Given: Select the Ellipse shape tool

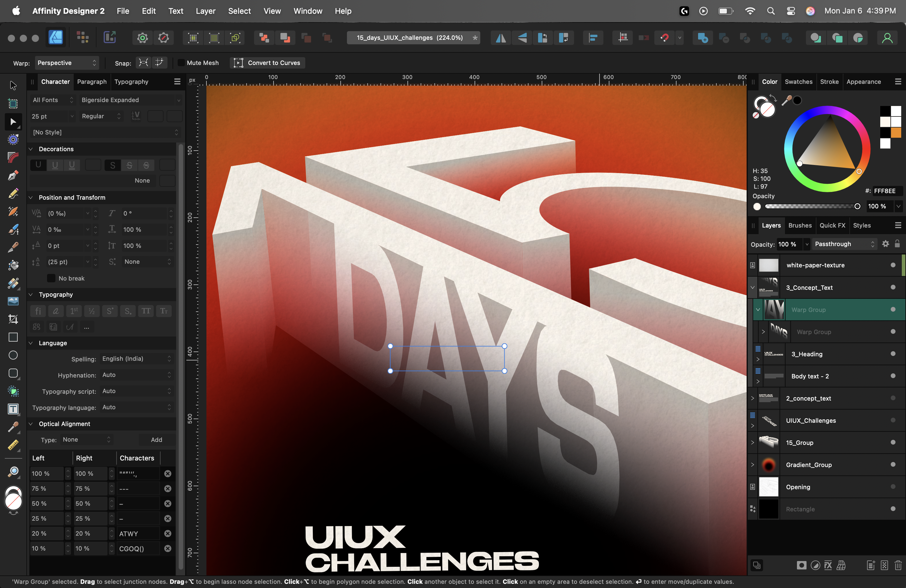Looking at the screenshot, I should 13,355.
